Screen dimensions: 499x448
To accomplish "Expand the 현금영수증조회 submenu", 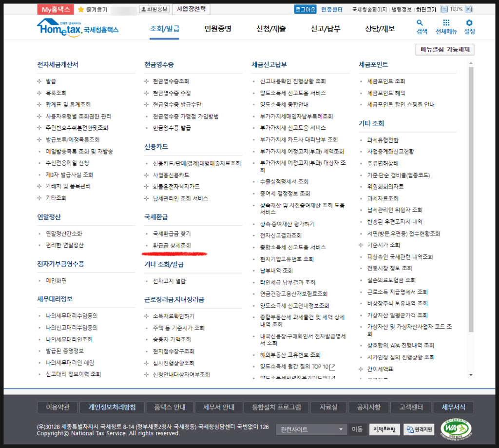I will click(x=147, y=81).
